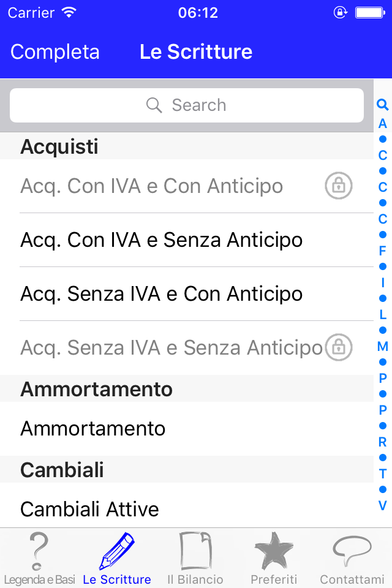
Task: Jump to letter F in the index
Action: [x=383, y=251]
